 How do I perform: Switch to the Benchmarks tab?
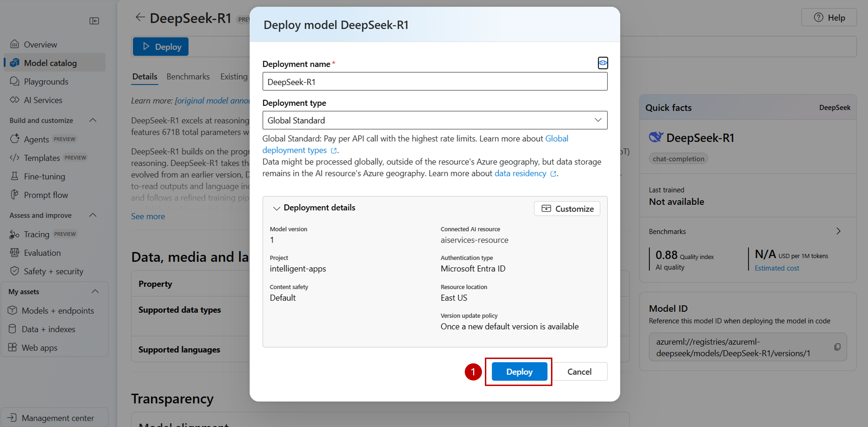tap(188, 76)
